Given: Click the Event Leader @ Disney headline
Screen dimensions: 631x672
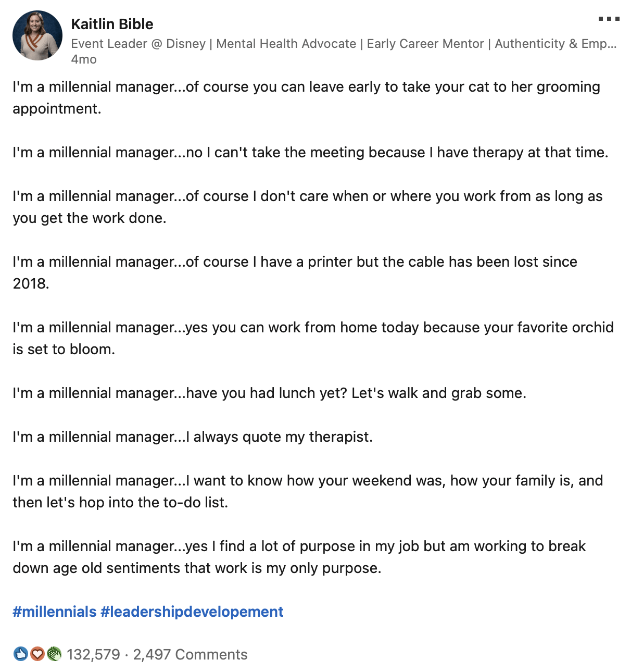Looking at the screenshot, I should (x=344, y=44).
